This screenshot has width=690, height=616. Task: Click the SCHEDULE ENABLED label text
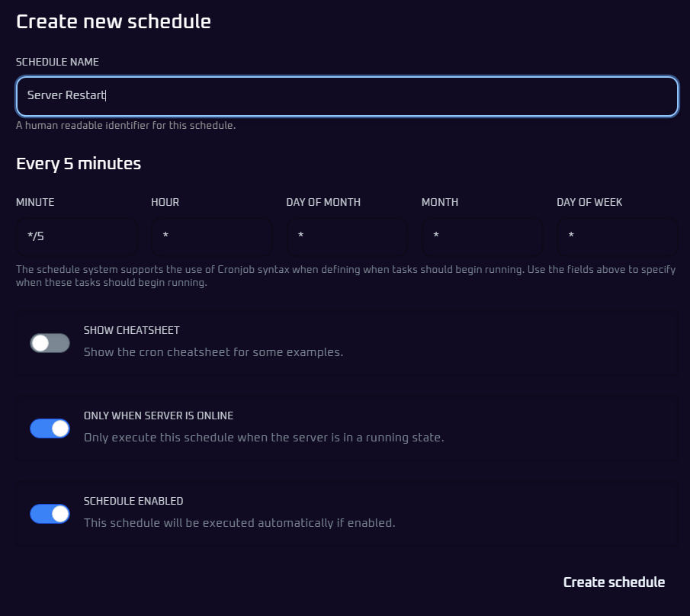coord(133,501)
